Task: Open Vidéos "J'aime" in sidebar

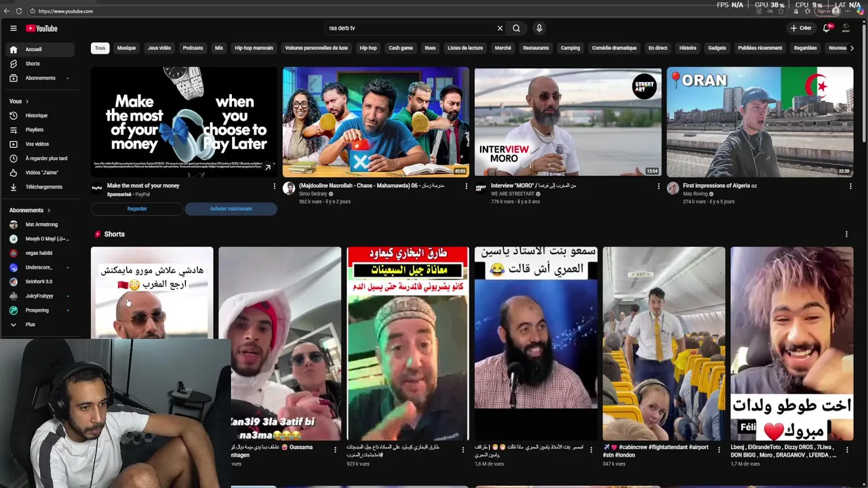Action: click(x=41, y=172)
